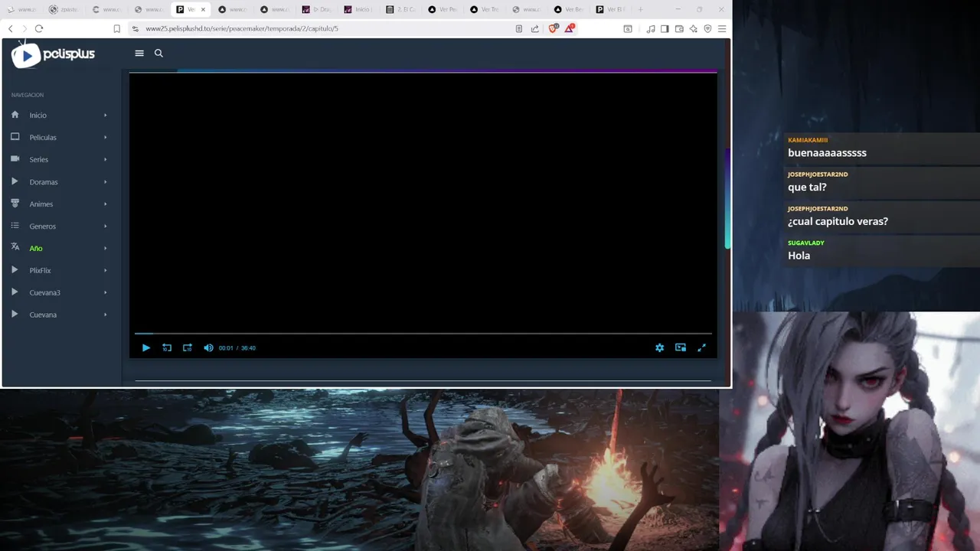This screenshot has width=980, height=551.
Task: Open the VPN shield icon in the toolbar
Action: coord(707,28)
